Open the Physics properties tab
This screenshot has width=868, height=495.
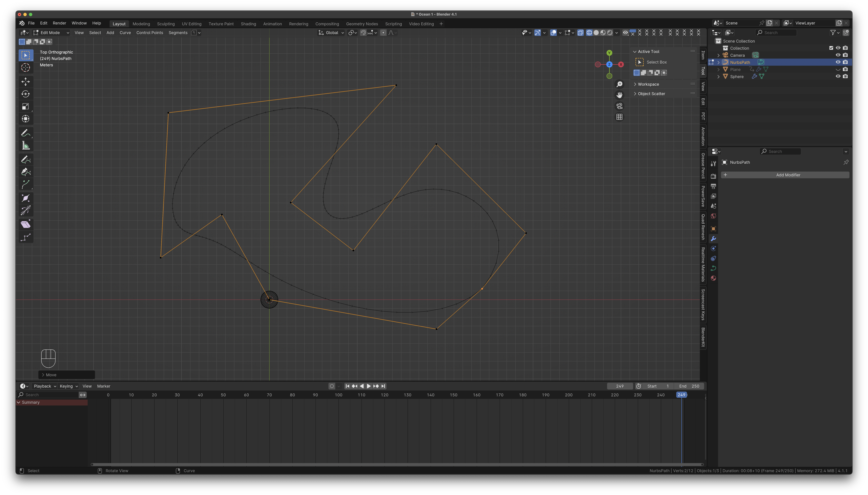tap(713, 248)
